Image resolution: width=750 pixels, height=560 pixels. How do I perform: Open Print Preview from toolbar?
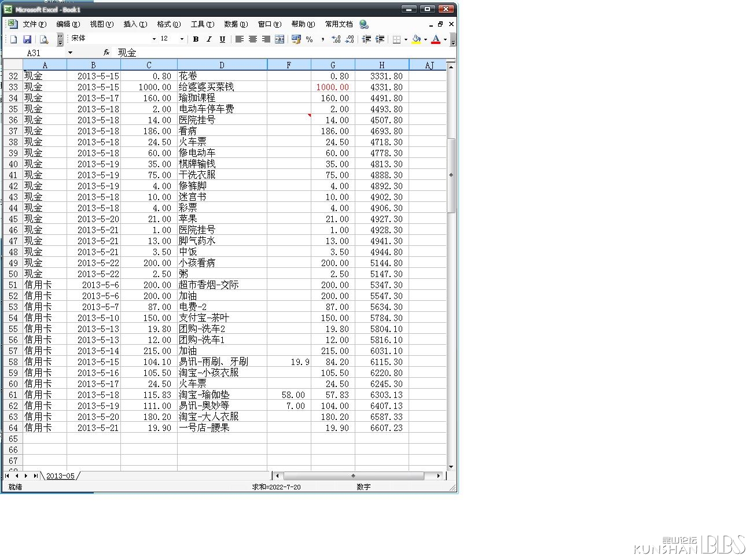[x=43, y=39]
